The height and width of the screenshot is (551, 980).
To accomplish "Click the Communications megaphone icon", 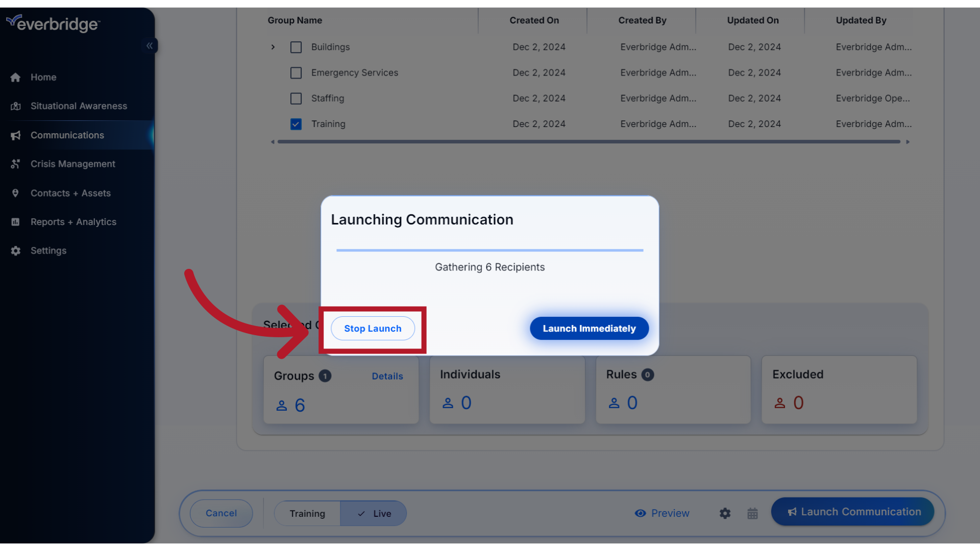I will [15, 135].
